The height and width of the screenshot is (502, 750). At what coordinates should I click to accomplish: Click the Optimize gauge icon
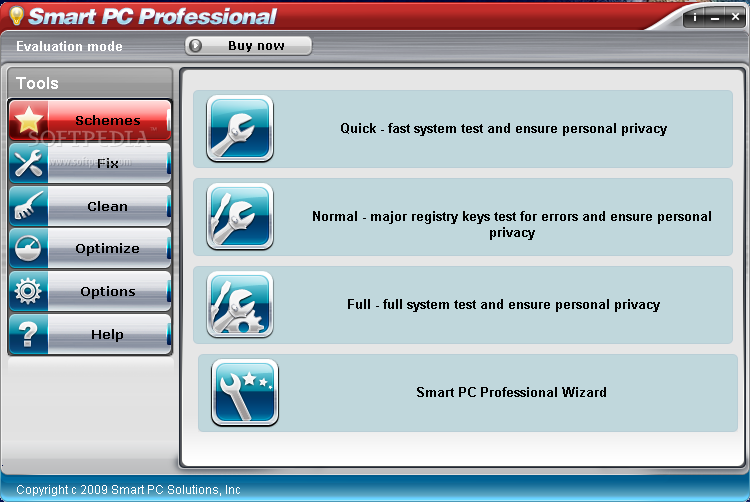[x=28, y=248]
